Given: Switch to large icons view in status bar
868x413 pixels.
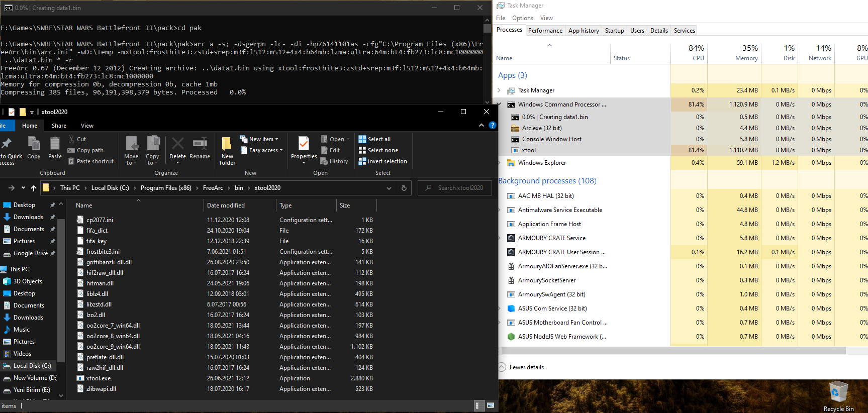Looking at the screenshot, I should point(491,405).
